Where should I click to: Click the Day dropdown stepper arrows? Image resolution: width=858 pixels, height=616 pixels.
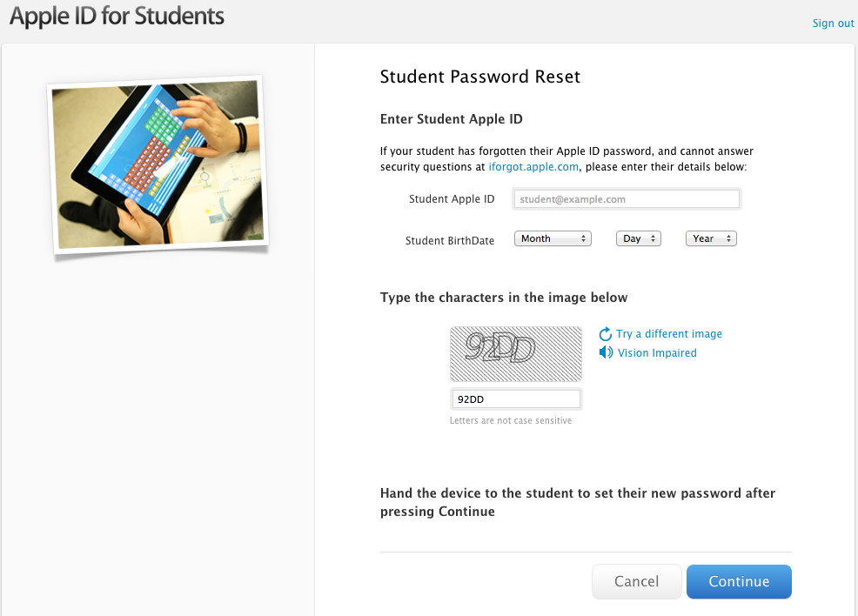(x=652, y=238)
